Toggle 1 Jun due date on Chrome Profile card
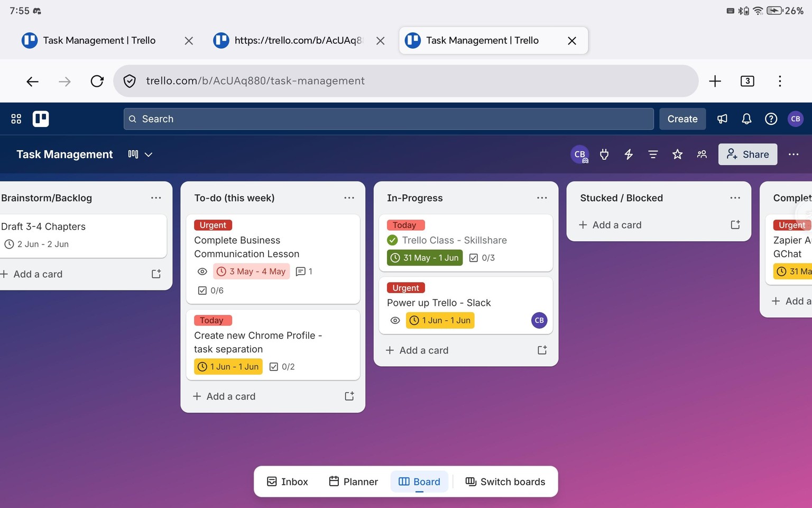This screenshot has width=812, height=508. tap(228, 367)
